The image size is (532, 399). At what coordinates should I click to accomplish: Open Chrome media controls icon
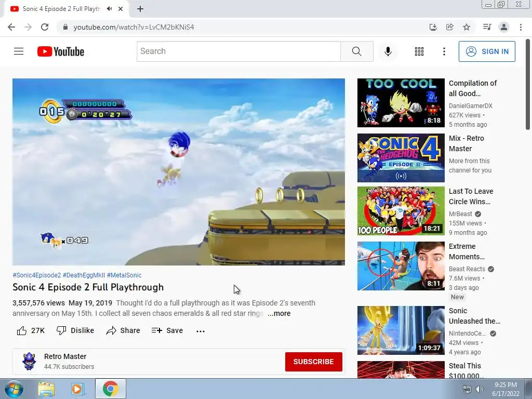pos(487,27)
